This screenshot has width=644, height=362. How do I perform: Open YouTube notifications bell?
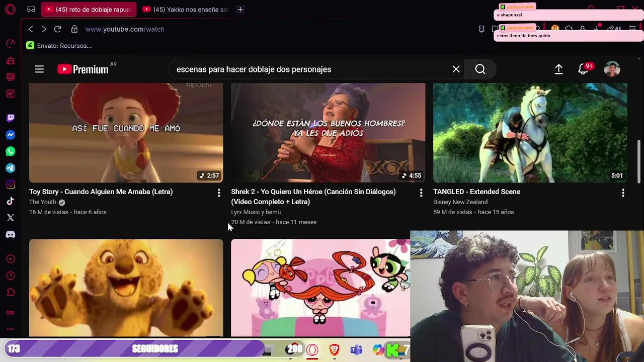[x=583, y=69]
